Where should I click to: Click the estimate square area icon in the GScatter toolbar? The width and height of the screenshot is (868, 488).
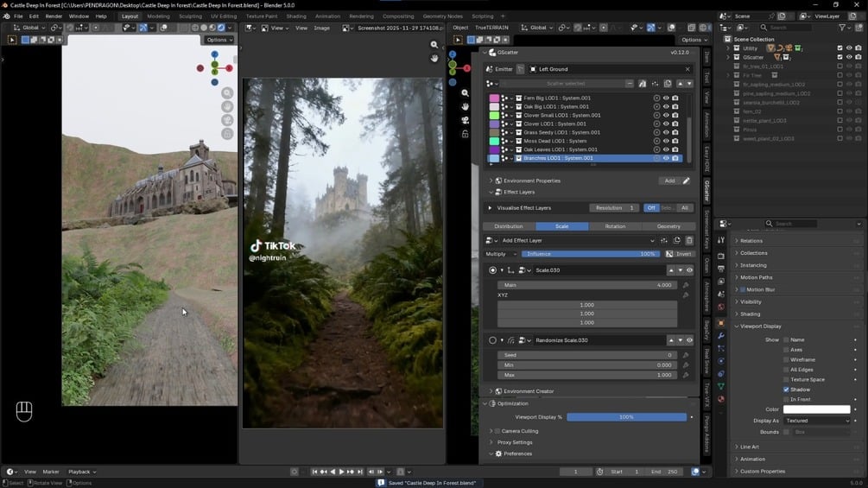(642, 84)
